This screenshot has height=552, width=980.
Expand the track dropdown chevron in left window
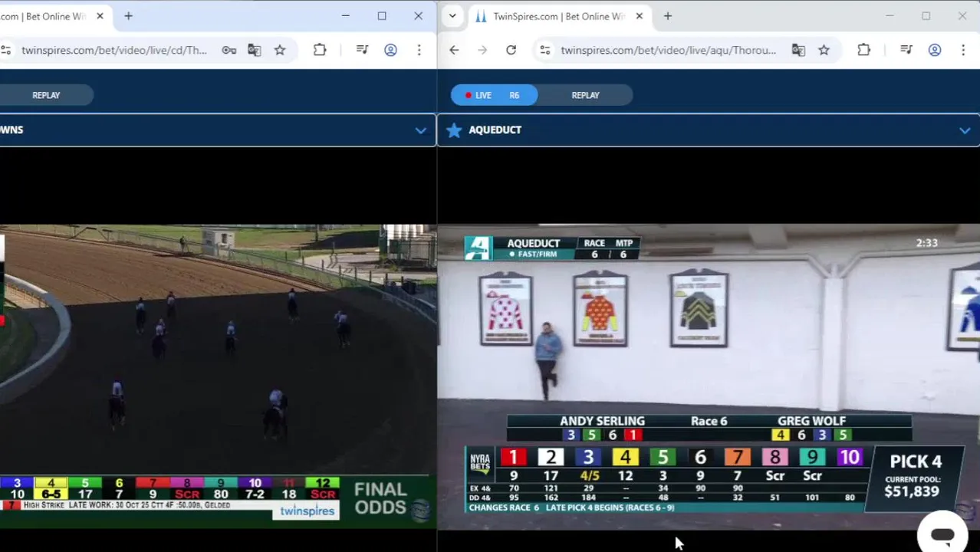(x=420, y=130)
